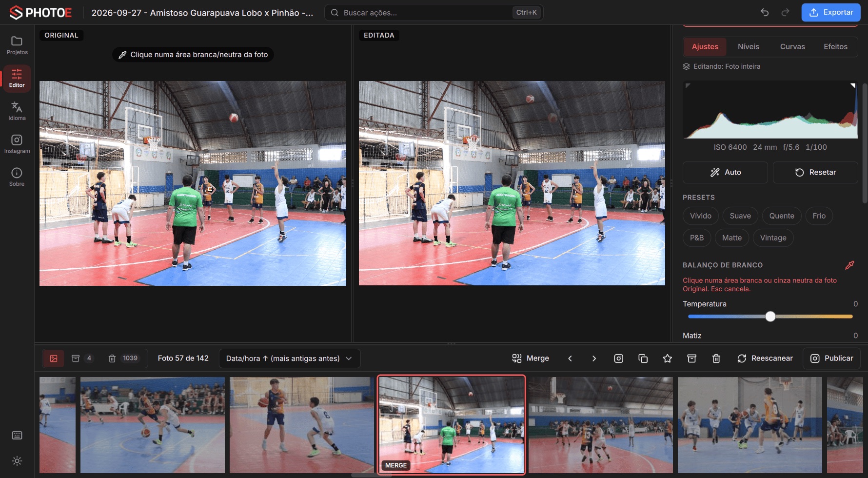Switch to the Efeitos tab
This screenshot has width=868, height=478.
(x=835, y=47)
